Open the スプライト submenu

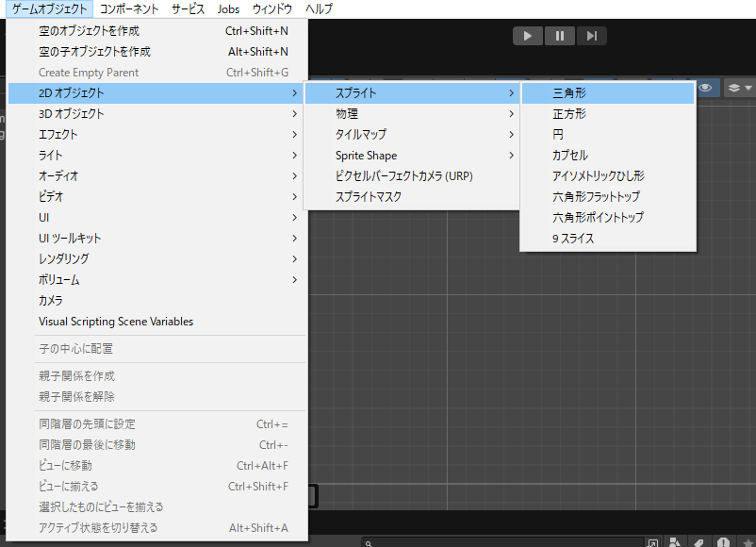point(412,93)
